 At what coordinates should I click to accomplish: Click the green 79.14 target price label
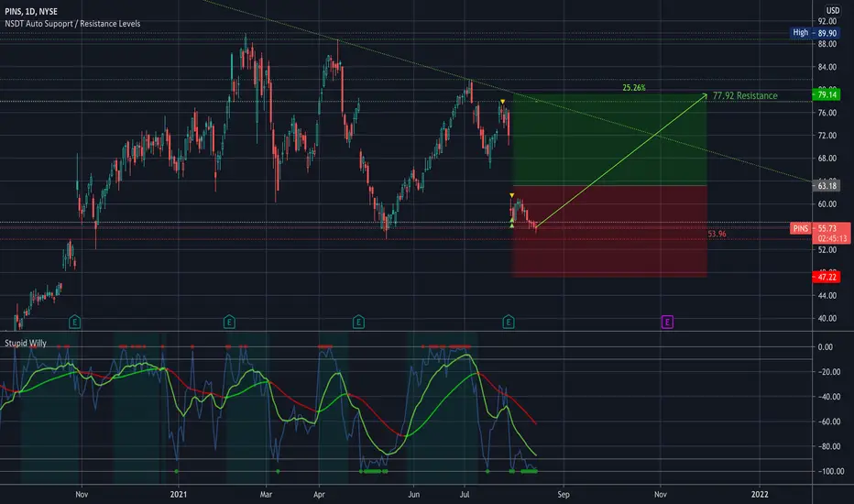pyautogui.click(x=827, y=94)
